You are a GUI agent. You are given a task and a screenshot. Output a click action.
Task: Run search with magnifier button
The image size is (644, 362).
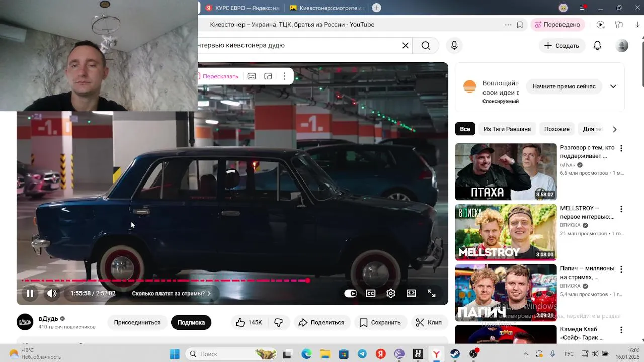tap(426, 46)
